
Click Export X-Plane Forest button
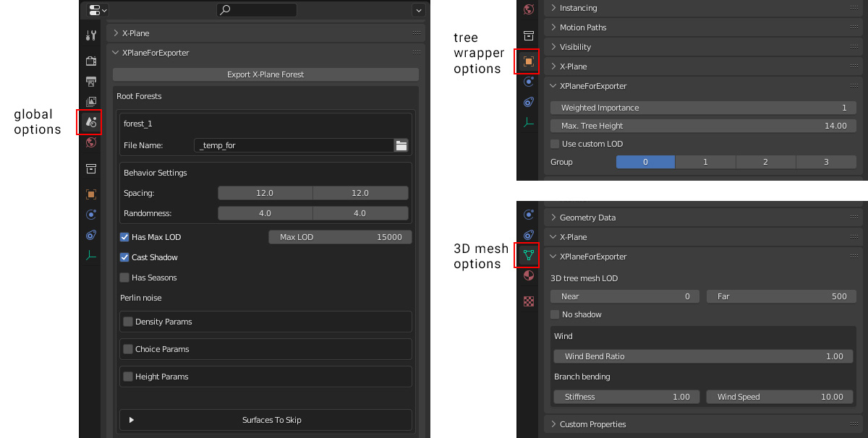pos(265,74)
